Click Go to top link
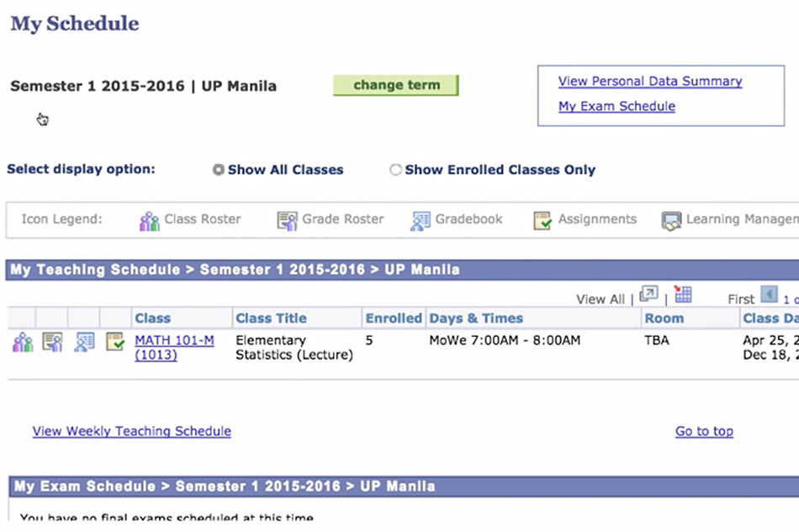 (704, 431)
